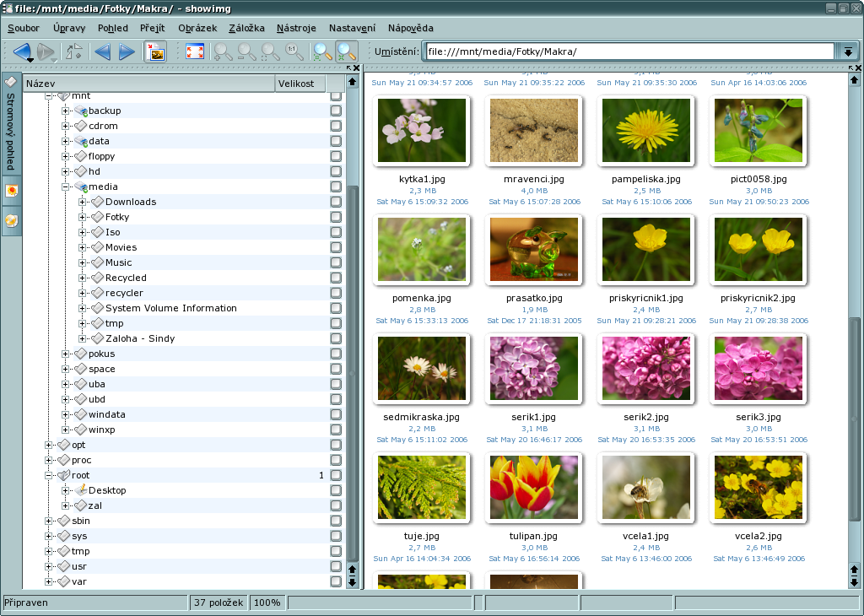The height and width of the screenshot is (616, 864).
Task: Collapse the root tree node
Action: [48, 475]
